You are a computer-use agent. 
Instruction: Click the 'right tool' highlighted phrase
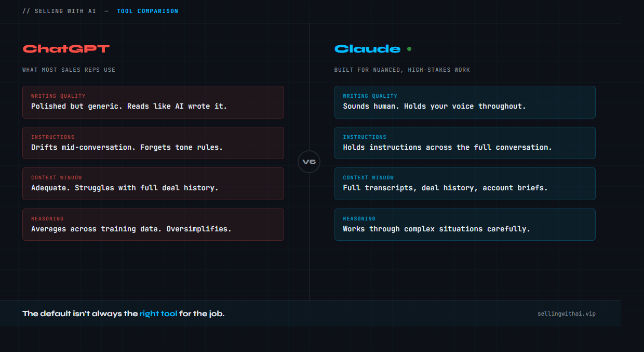(158, 314)
